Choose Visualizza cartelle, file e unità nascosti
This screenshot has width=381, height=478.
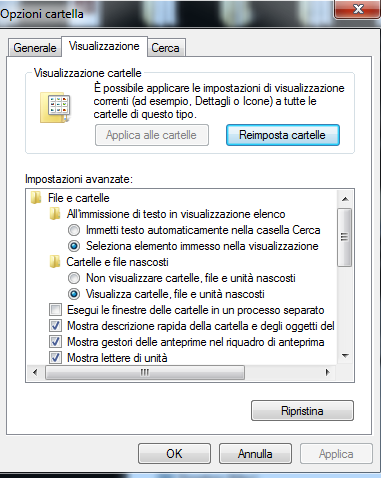(74, 294)
